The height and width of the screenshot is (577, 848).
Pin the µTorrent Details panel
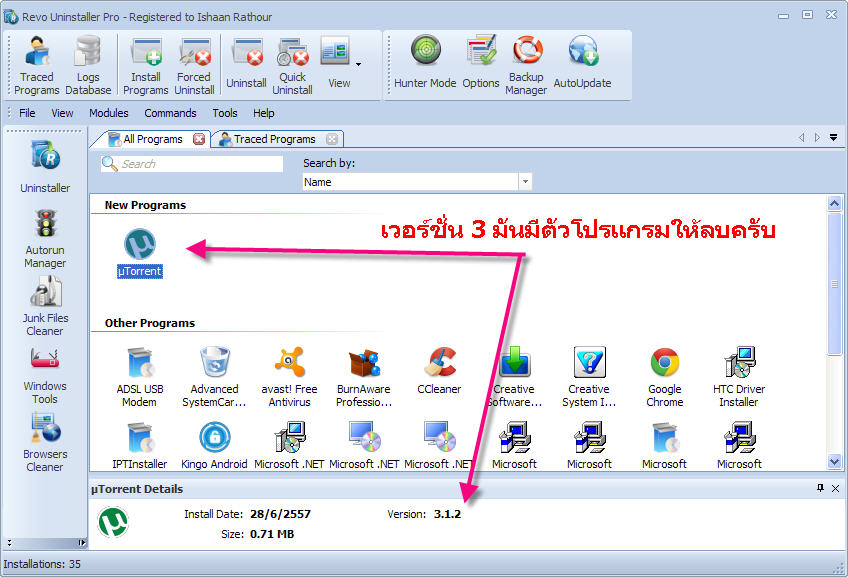[x=820, y=488]
